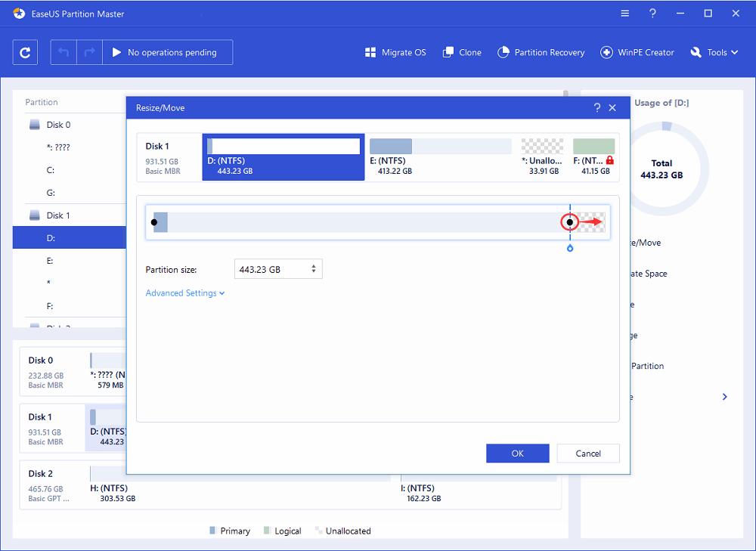Open the hamburger menu in title bar
Viewport: 756px width, 551px height.
pyautogui.click(x=625, y=14)
